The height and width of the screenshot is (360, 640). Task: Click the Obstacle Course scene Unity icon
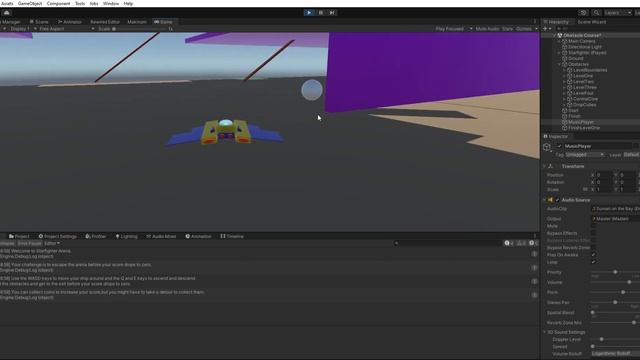[x=560, y=36]
